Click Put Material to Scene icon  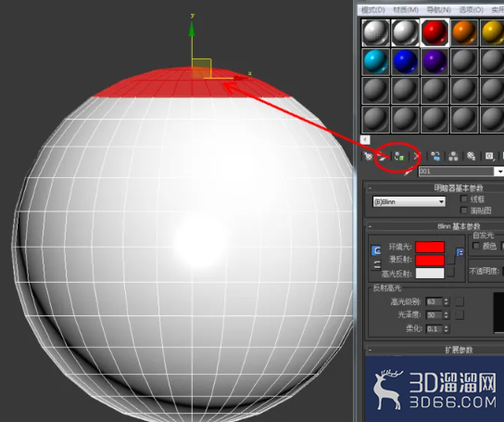pyautogui.click(x=382, y=157)
